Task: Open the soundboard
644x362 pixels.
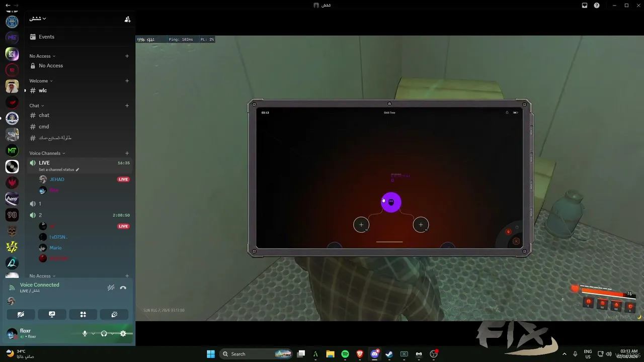Action: [114, 314]
